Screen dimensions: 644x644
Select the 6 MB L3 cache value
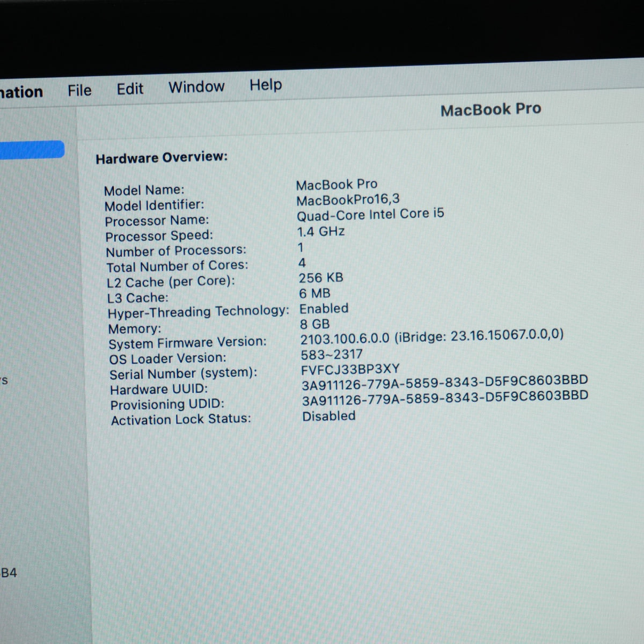click(314, 294)
